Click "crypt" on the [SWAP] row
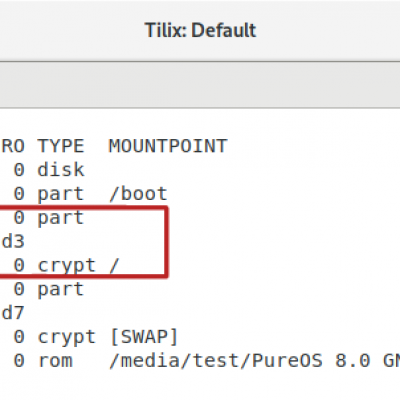The image size is (400, 400). tap(67, 337)
